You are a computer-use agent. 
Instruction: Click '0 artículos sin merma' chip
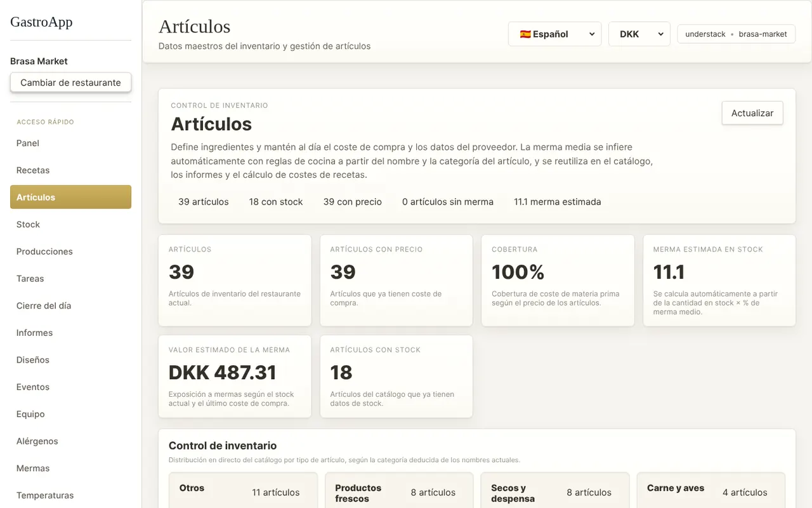click(448, 202)
